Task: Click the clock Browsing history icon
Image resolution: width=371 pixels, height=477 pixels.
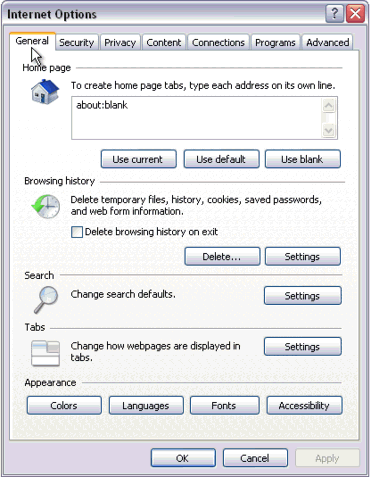Action: 46,207
